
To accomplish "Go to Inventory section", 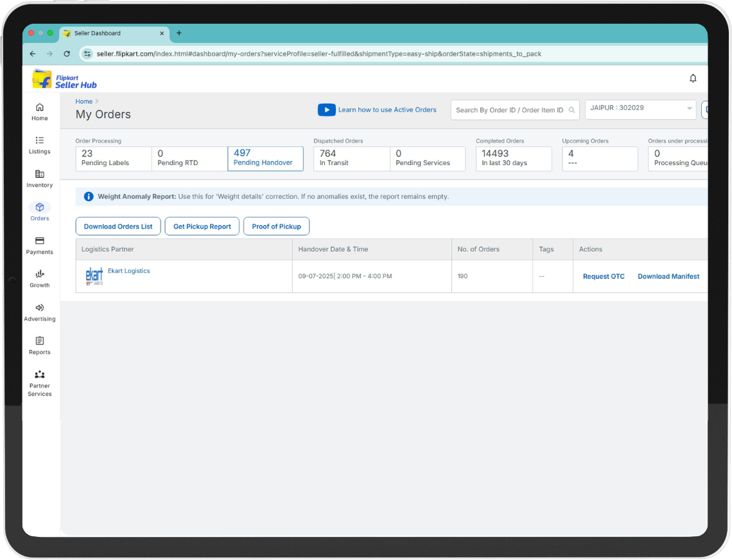I will click(x=40, y=179).
